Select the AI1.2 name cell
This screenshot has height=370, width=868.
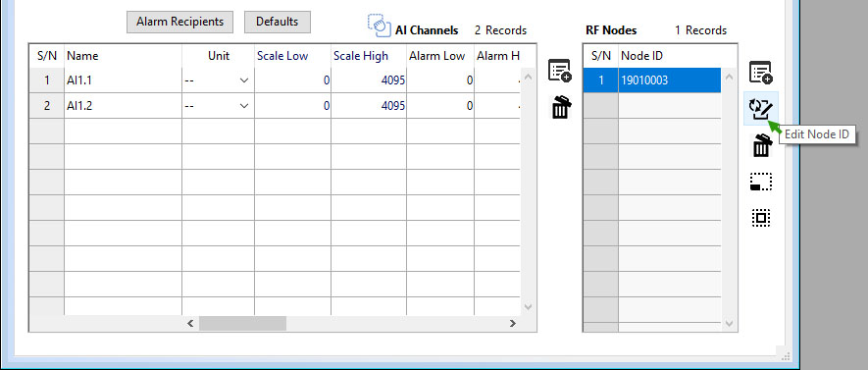(x=123, y=106)
